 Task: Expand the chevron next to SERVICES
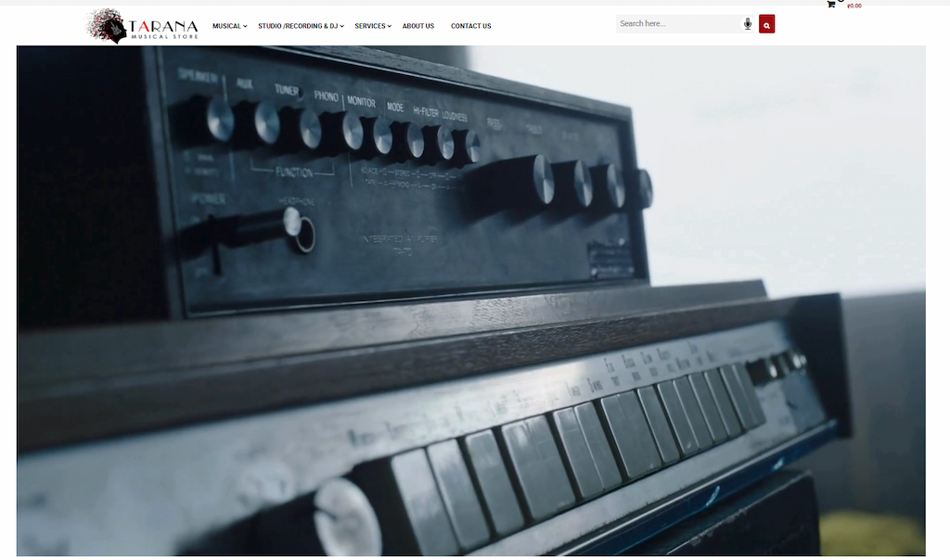390,26
